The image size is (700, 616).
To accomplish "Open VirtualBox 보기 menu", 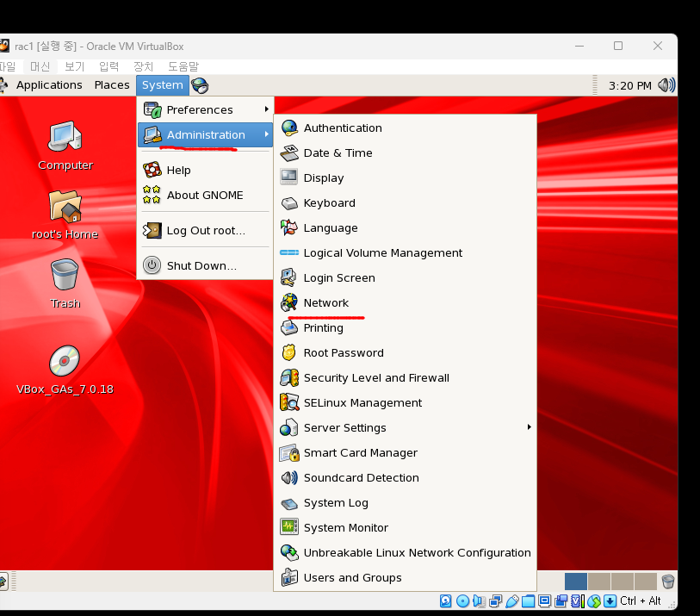I will 74,66.
